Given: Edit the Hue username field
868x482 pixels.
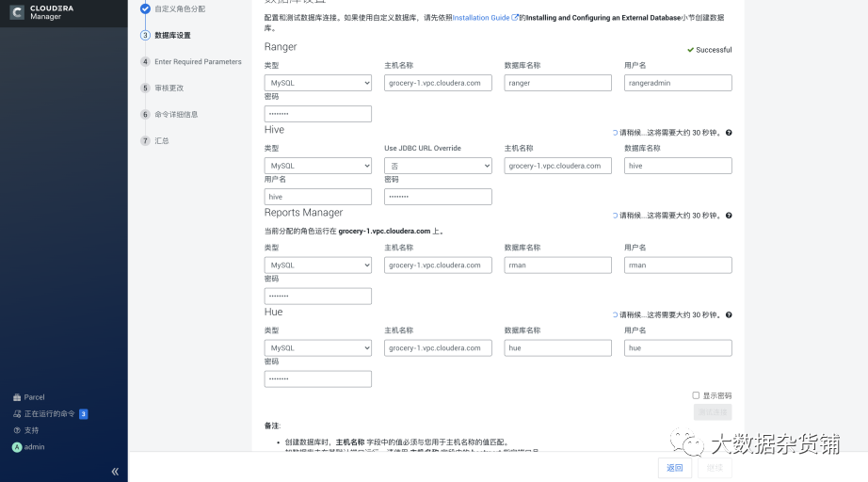Looking at the screenshot, I should pos(678,348).
